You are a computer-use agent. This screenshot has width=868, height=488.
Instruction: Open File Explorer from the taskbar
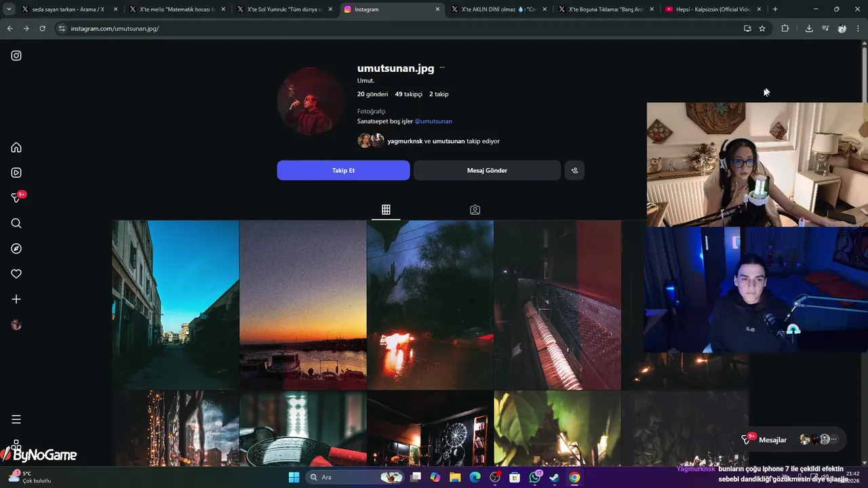point(455,477)
